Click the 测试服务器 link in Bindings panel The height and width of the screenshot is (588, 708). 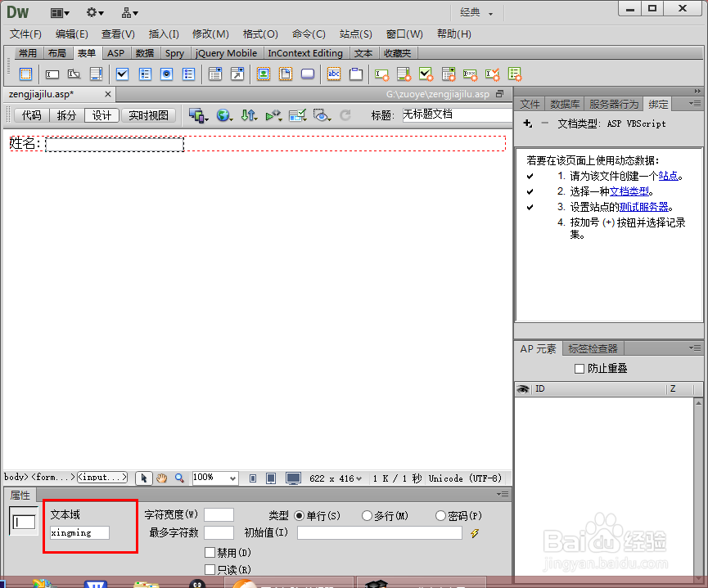pyautogui.click(x=644, y=207)
